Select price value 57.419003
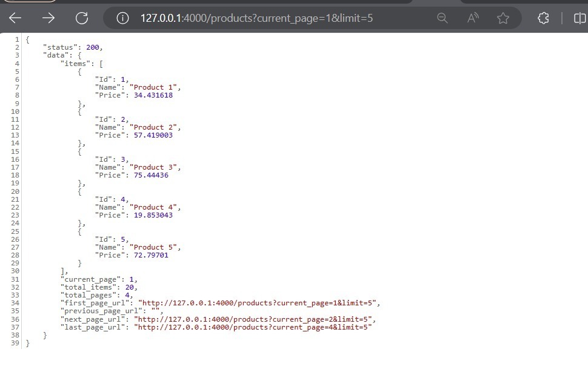Viewport: 588px width, 392px height. point(153,135)
